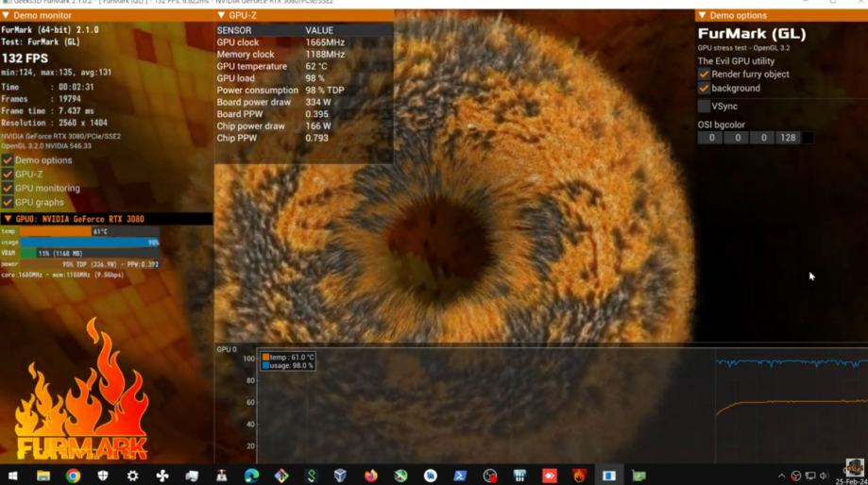The image size is (868, 485).
Task: Click the GPU usage blue bar
Action: click(89, 242)
